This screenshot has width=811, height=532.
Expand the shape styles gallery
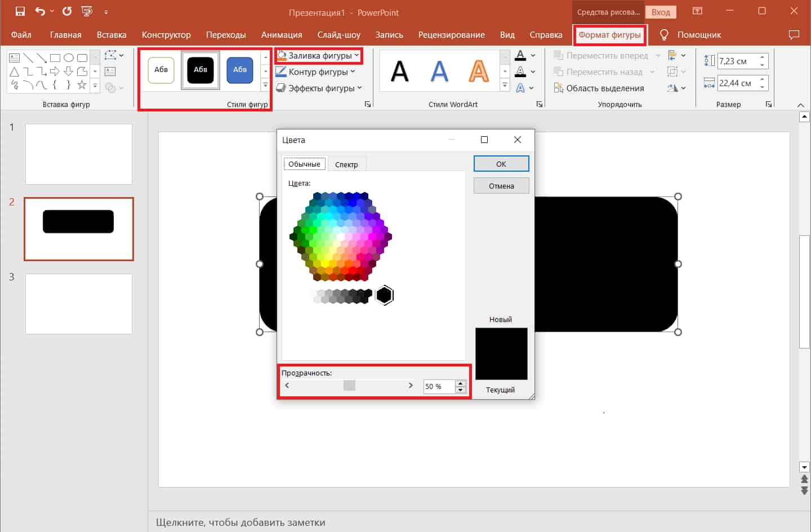(265, 85)
